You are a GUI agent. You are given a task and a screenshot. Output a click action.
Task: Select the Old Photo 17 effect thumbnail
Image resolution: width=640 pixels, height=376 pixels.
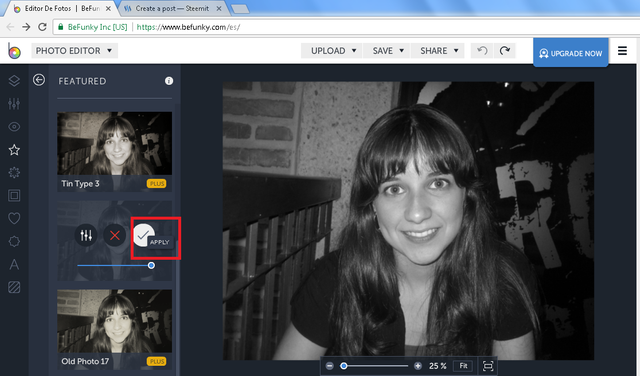click(x=114, y=329)
